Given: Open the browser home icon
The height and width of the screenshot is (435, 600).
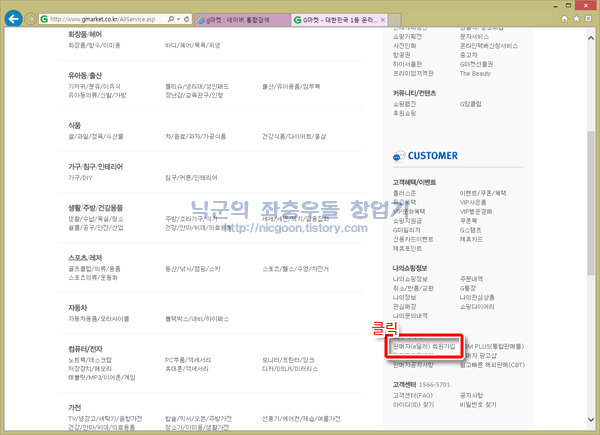Looking at the screenshot, I should click(x=564, y=19).
